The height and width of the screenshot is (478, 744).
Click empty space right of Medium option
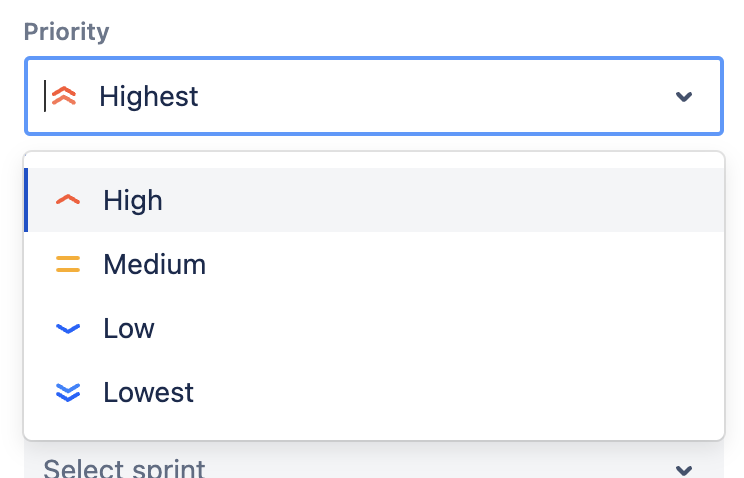click(x=460, y=265)
